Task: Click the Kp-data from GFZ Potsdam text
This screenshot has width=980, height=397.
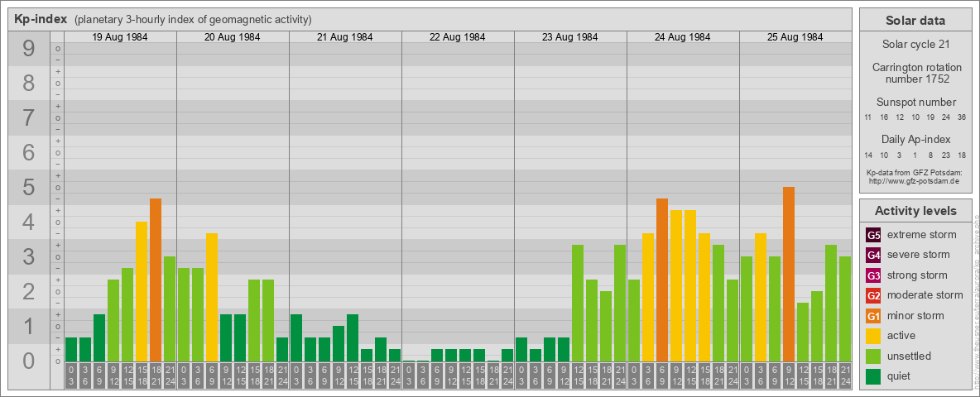Action: click(915, 172)
